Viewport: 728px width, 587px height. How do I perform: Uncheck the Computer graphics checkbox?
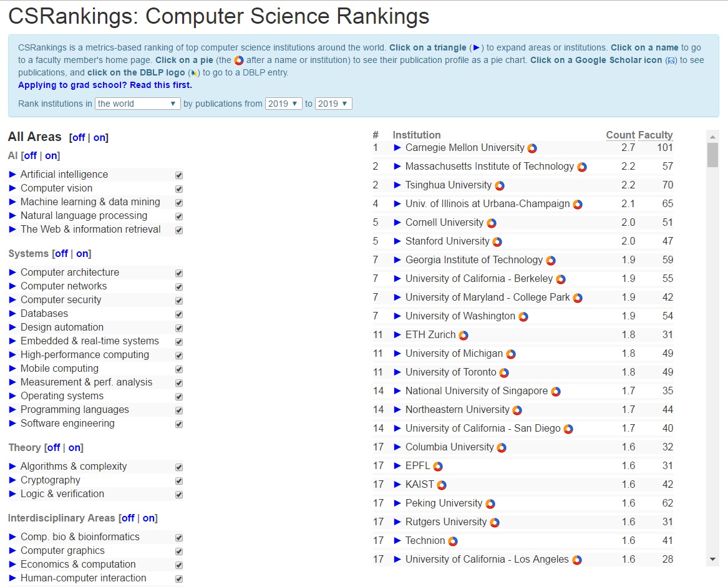click(x=179, y=551)
